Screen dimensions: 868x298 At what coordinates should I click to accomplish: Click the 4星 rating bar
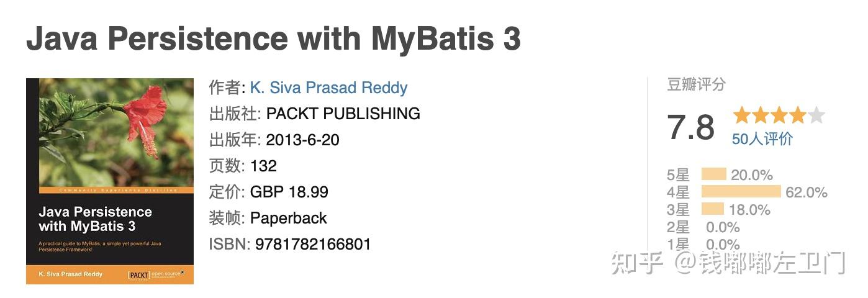tap(741, 192)
